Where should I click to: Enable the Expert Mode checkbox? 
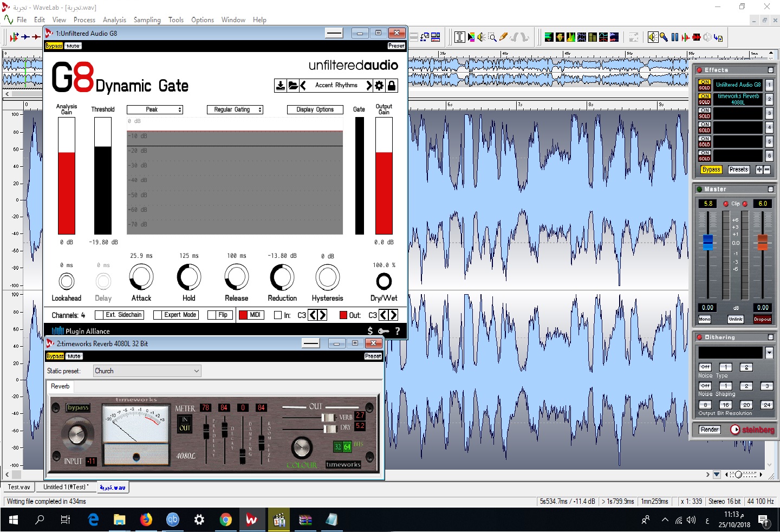click(x=158, y=315)
